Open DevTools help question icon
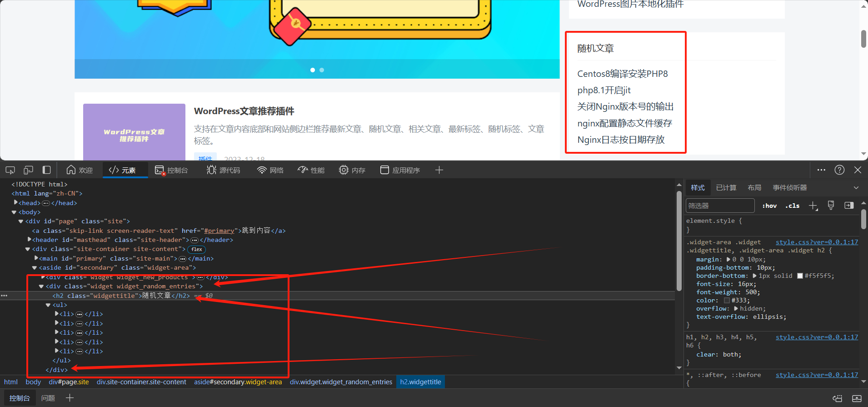Image resolution: width=868 pixels, height=407 pixels. click(x=839, y=170)
